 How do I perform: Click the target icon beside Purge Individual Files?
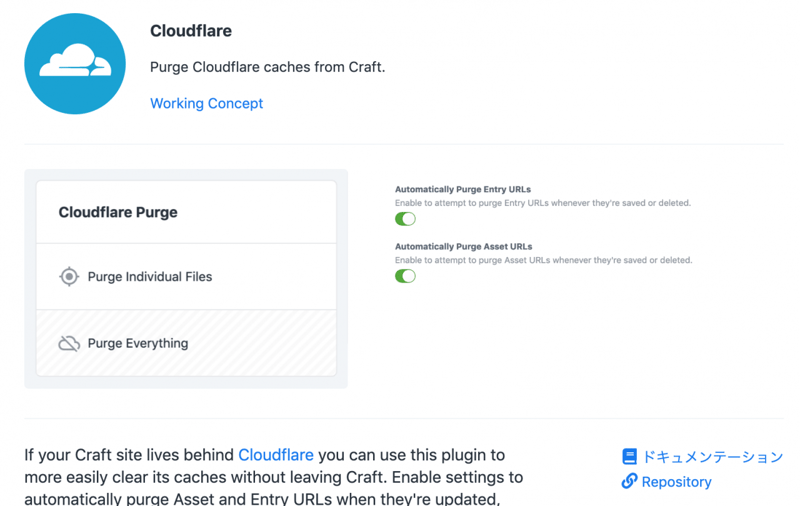click(x=69, y=277)
